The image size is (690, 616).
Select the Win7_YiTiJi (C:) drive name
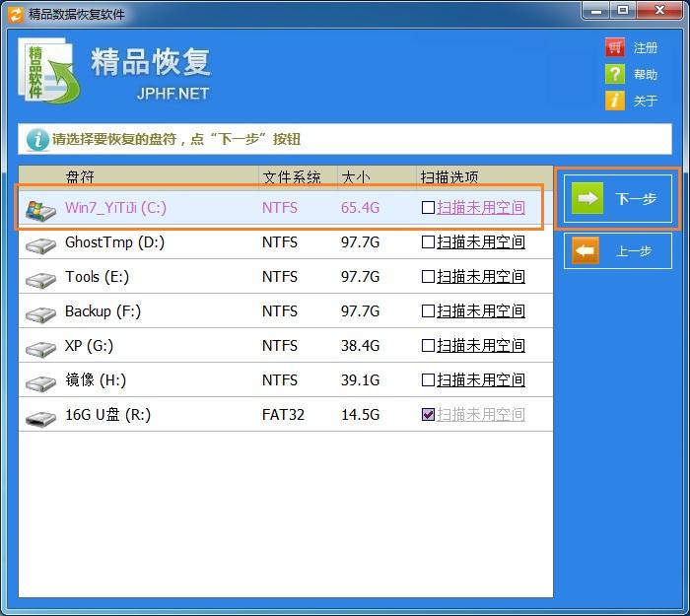click(115, 207)
